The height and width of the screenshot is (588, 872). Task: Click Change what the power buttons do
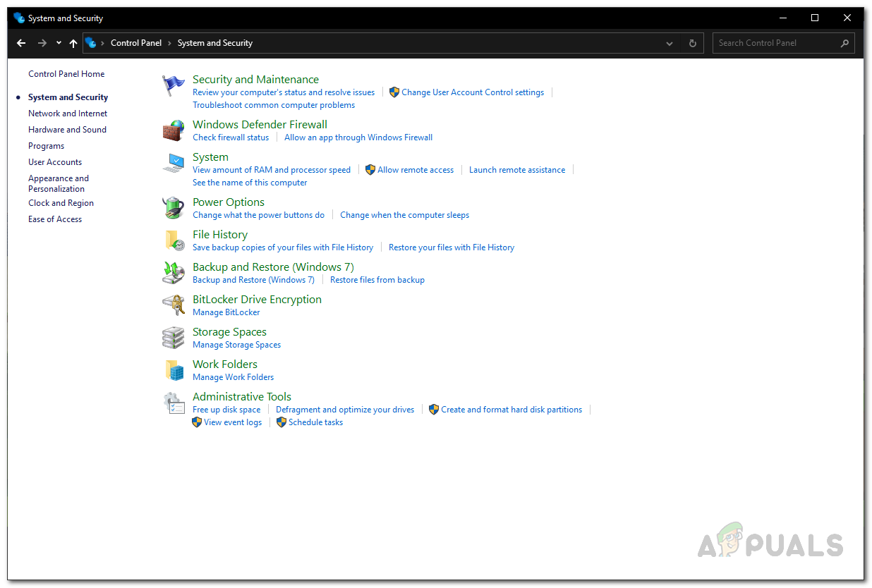pos(259,215)
